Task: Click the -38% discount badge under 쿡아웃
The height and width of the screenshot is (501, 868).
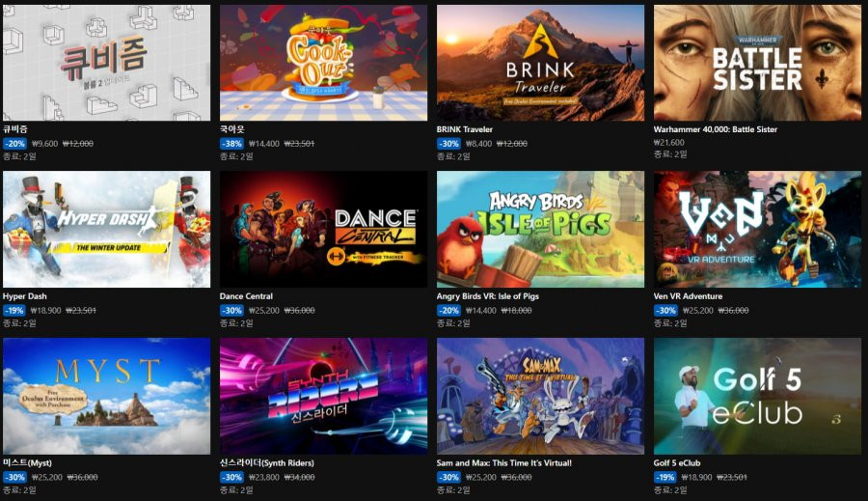Action: point(231,144)
